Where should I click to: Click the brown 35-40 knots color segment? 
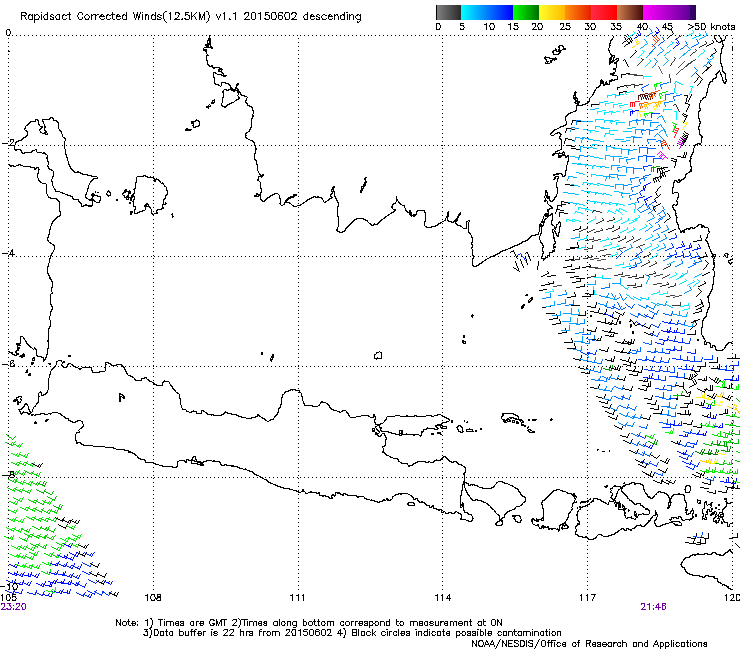point(630,12)
